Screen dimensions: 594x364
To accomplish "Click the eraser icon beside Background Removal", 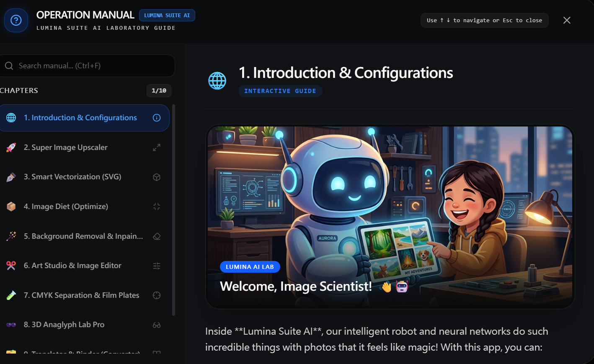I will point(157,236).
